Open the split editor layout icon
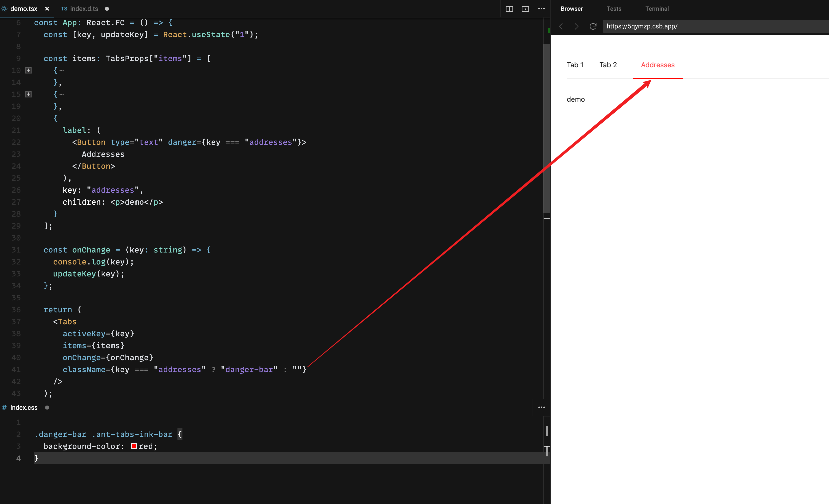The height and width of the screenshot is (504, 829). coord(509,9)
